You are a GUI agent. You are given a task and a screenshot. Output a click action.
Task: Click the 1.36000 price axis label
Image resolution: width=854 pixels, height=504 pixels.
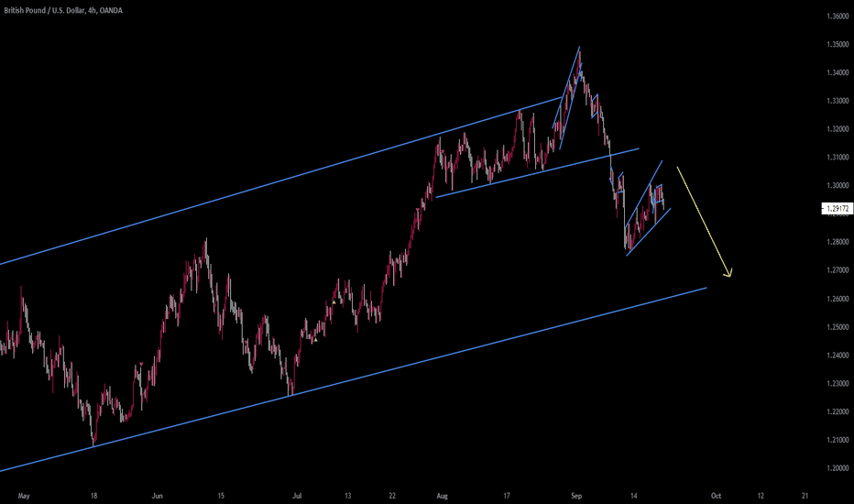[838, 16]
